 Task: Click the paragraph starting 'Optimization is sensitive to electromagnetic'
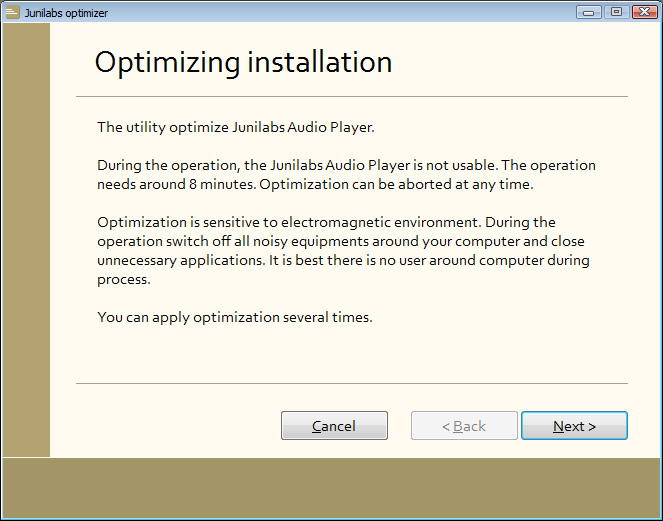pos(343,251)
